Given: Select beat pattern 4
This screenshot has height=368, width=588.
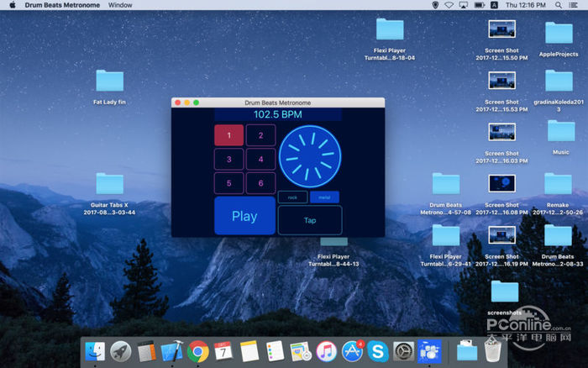Looking at the screenshot, I should click(x=260, y=159).
